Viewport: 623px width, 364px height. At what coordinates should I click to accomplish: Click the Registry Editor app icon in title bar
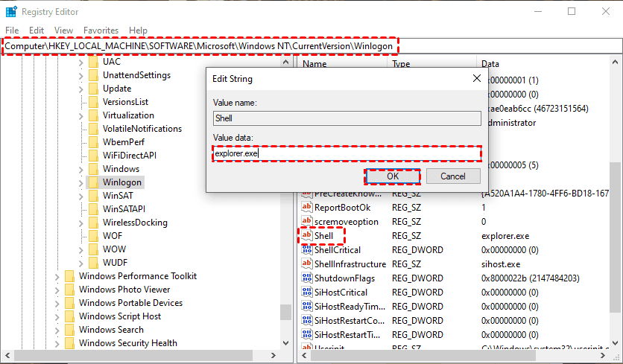(11, 11)
